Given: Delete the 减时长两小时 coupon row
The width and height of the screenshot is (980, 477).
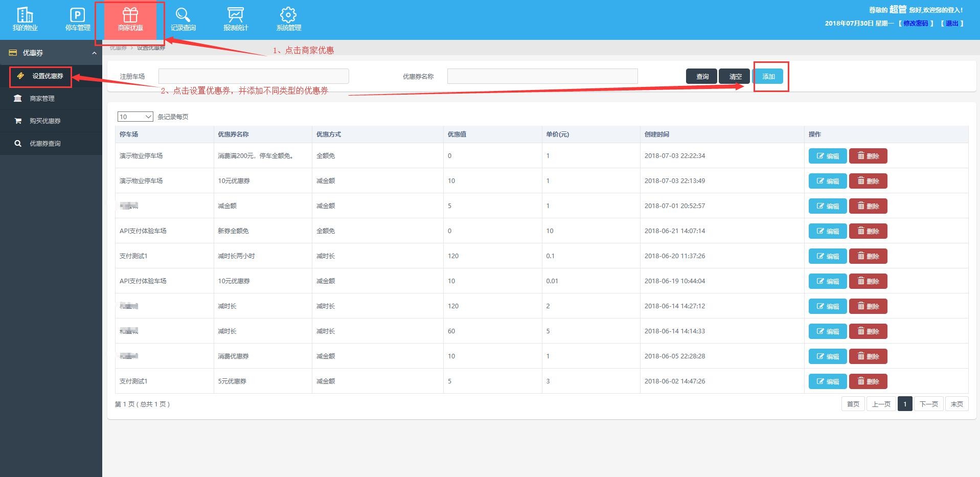Looking at the screenshot, I should (868, 256).
